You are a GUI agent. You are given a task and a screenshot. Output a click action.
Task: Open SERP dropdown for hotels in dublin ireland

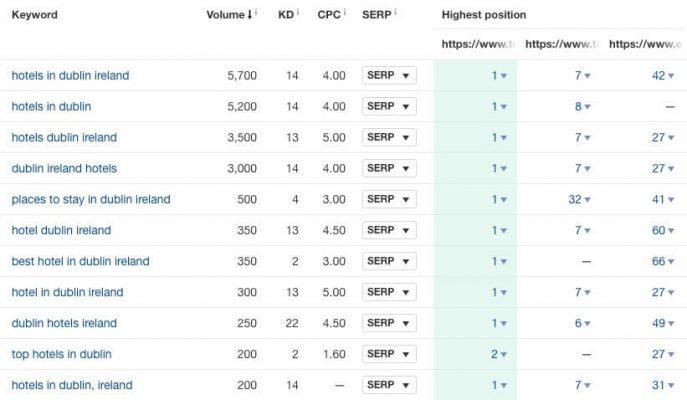pos(388,76)
